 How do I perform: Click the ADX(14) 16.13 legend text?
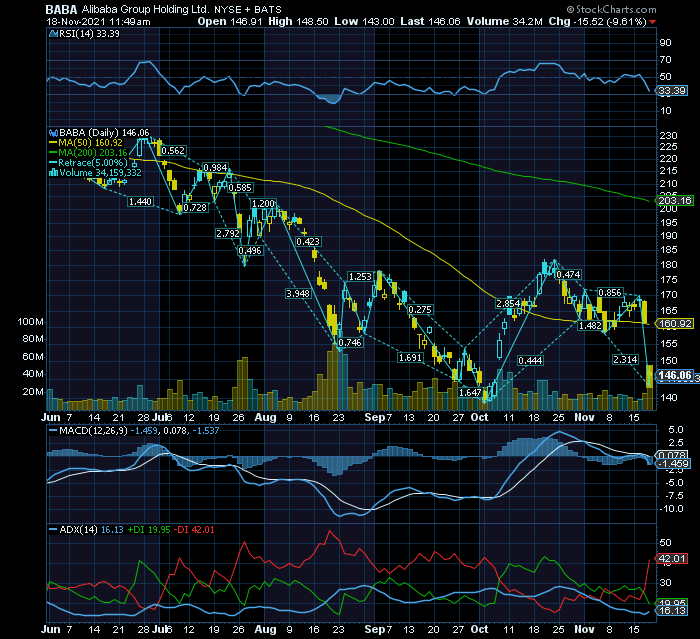tap(92, 530)
